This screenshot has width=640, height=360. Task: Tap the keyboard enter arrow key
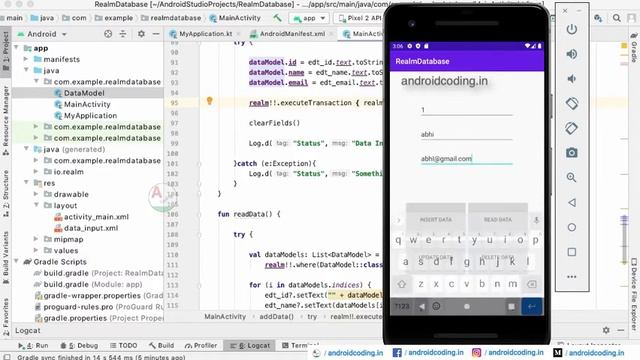click(x=532, y=306)
